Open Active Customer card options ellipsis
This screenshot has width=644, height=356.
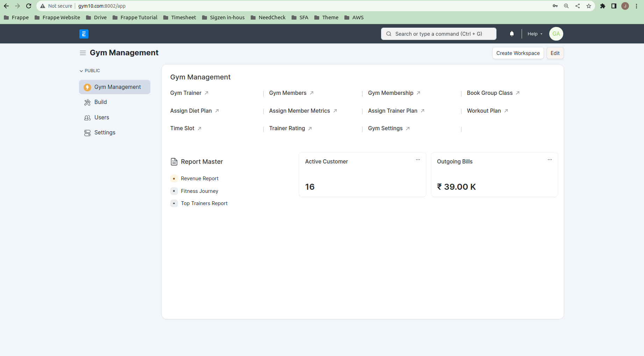[x=418, y=160]
